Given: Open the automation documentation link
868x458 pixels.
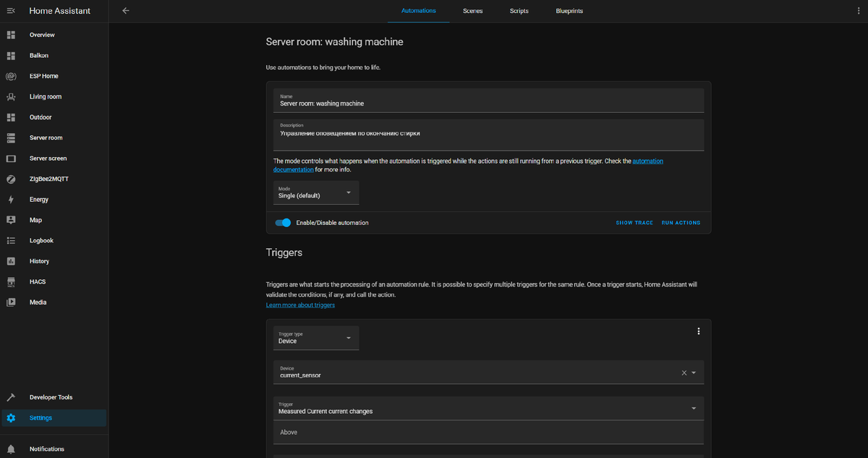Looking at the screenshot, I should 468,165.
